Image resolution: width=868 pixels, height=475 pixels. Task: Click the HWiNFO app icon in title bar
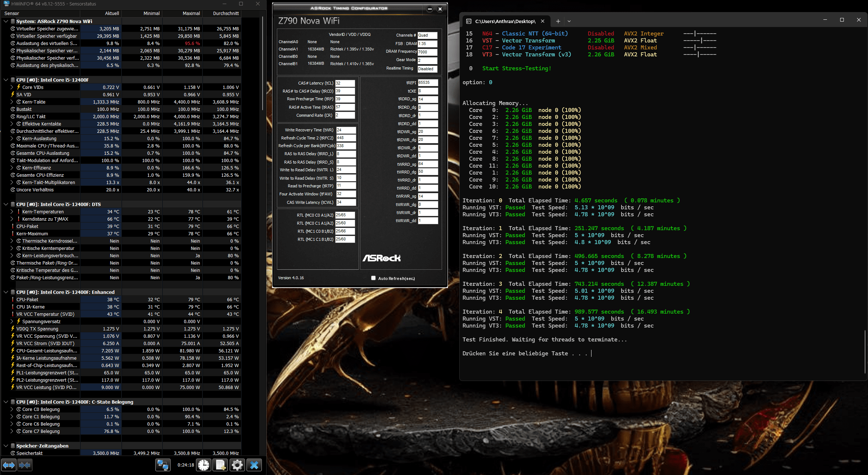[x=6, y=4]
